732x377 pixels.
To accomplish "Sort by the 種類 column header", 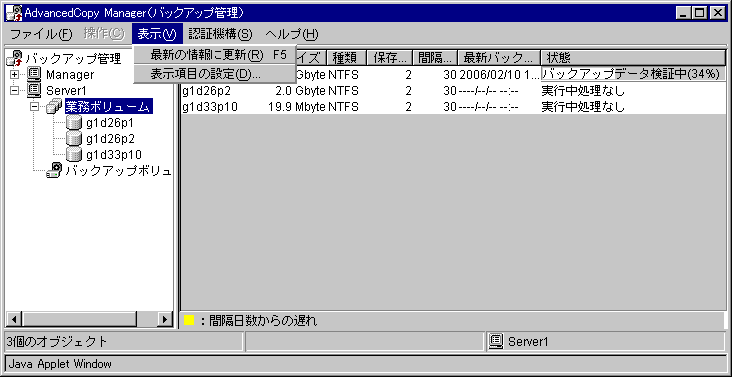I will [345, 58].
